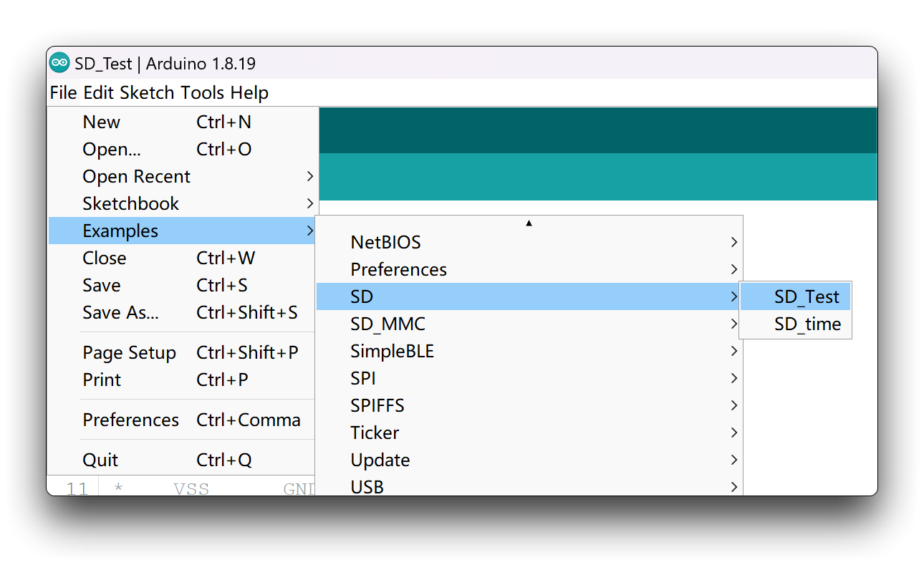
Task: Open the Sketch menu
Action: [147, 92]
